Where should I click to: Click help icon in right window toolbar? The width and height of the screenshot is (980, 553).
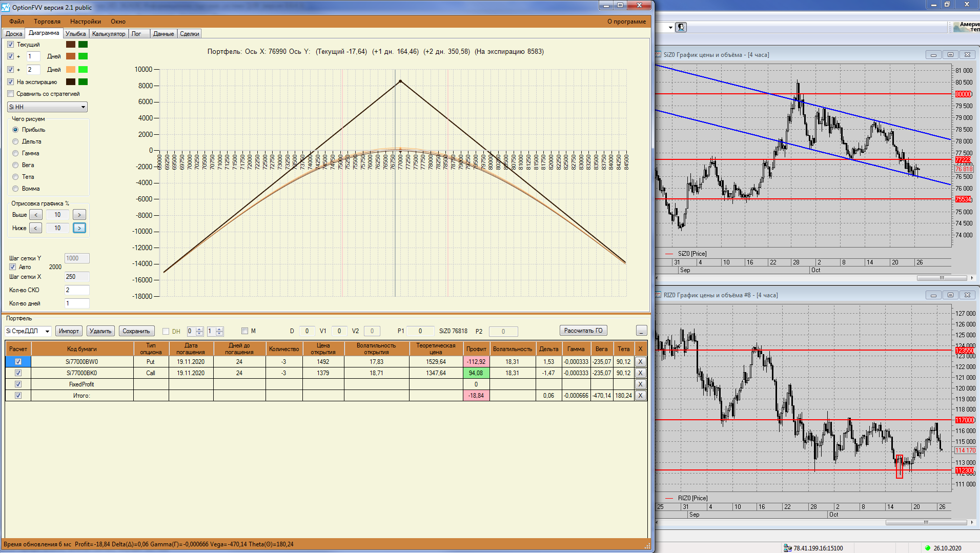(681, 27)
